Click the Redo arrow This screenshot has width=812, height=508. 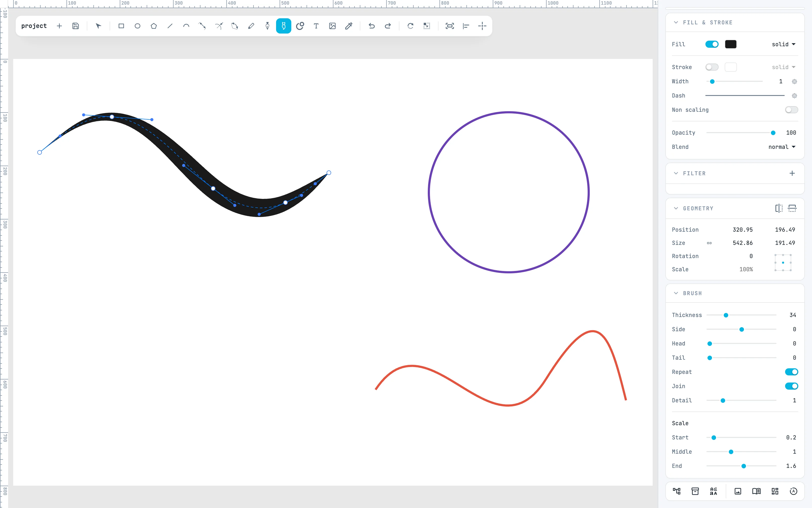[x=387, y=26]
